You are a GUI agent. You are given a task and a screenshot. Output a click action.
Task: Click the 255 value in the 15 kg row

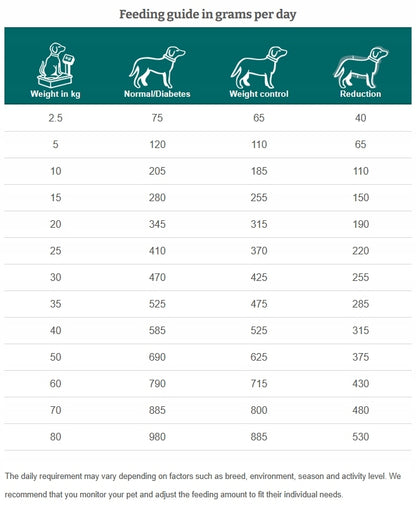(x=259, y=198)
